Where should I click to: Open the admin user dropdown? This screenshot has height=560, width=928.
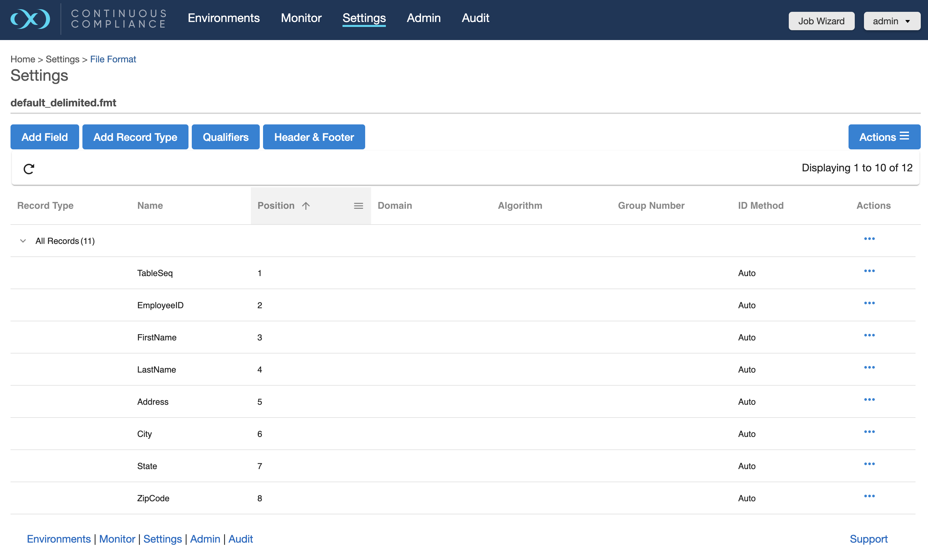click(x=892, y=21)
